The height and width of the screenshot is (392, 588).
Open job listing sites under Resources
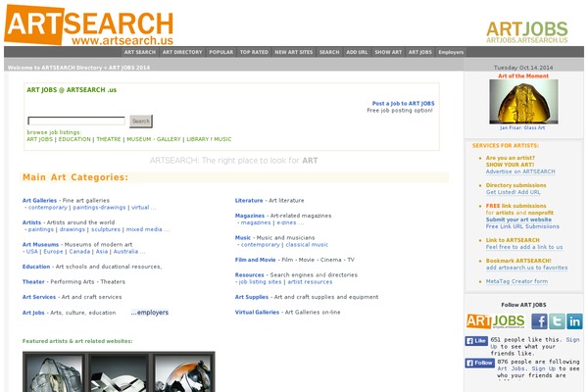click(x=260, y=282)
